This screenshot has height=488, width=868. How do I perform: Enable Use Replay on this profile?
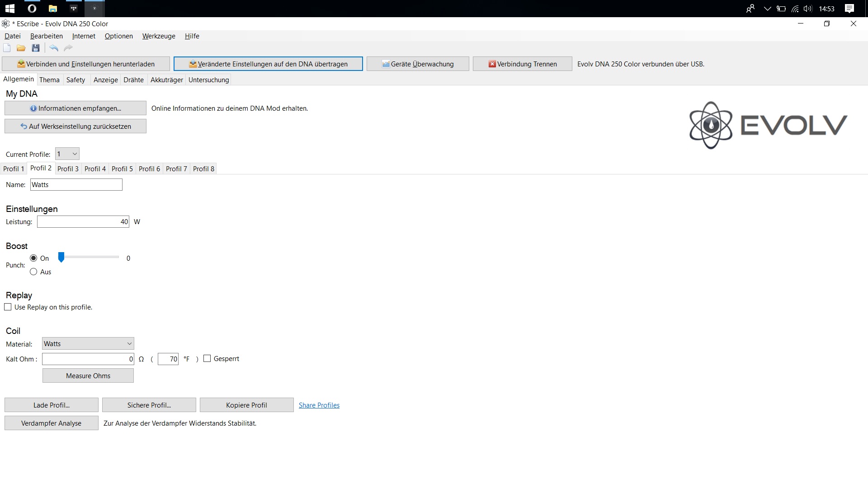click(x=8, y=307)
